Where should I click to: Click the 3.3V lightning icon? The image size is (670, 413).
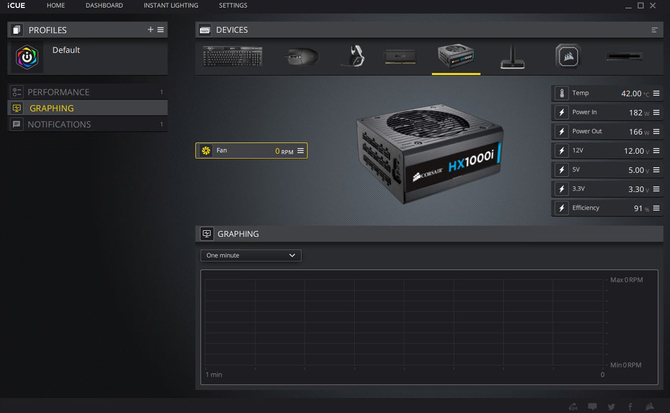point(561,189)
